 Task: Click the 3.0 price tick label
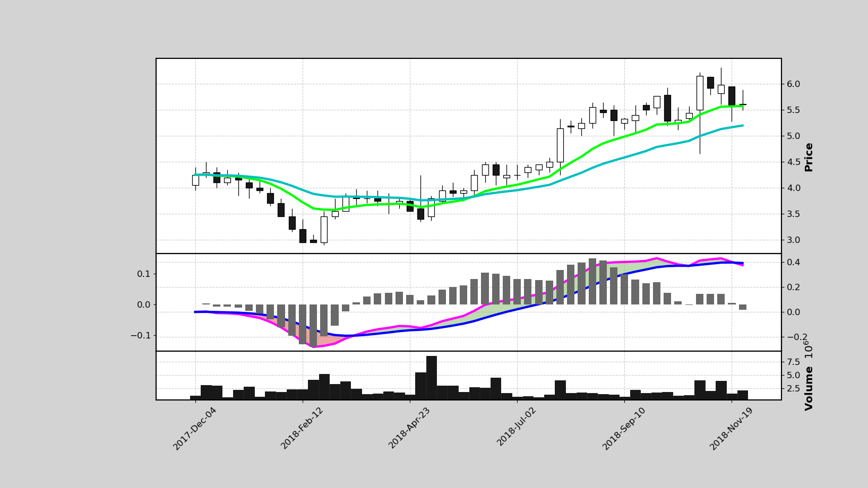793,240
